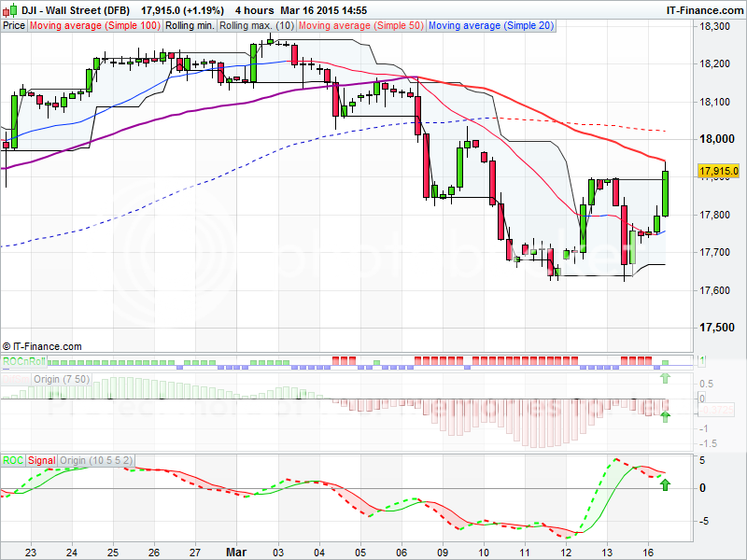Open the ROCnRoll indicator label
747x560 pixels.
click(23, 361)
